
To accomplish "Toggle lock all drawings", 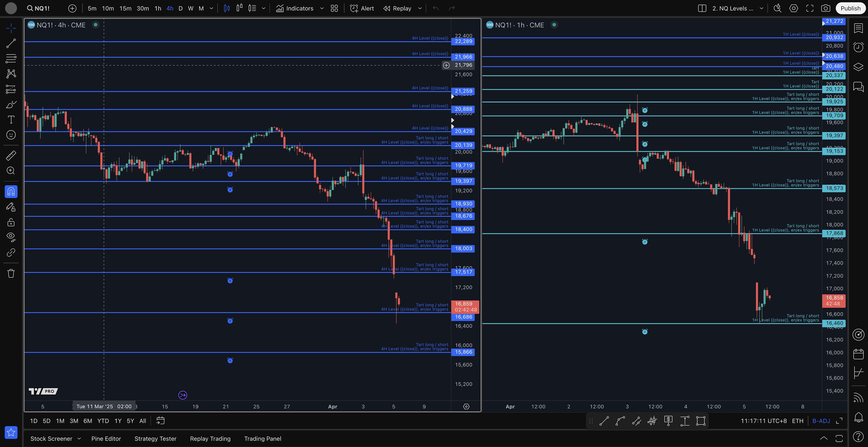I will tap(11, 222).
